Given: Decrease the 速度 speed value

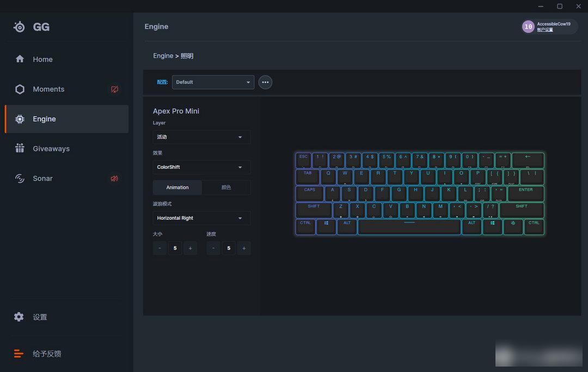Looking at the screenshot, I should tap(213, 248).
